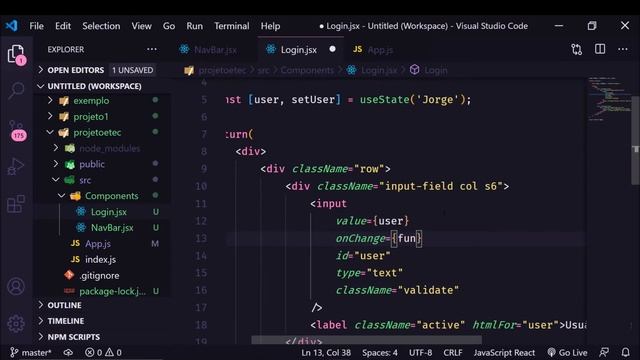Change line ending via CRLF status
640x360 pixels.
pyautogui.click(x=453, y=352)
